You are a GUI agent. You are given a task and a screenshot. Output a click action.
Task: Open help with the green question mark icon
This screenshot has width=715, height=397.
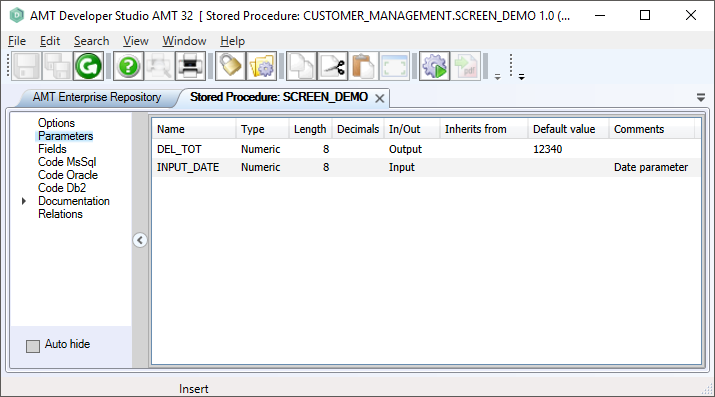(128, 67)
